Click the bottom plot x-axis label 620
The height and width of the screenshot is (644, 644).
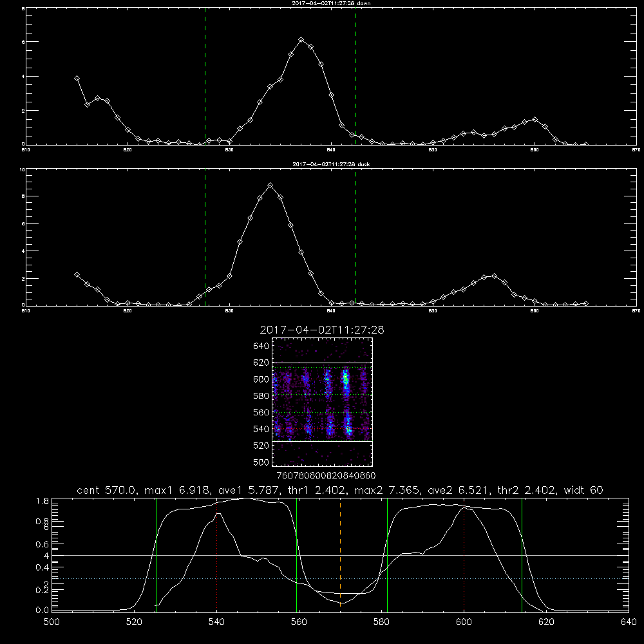point(546,622)
